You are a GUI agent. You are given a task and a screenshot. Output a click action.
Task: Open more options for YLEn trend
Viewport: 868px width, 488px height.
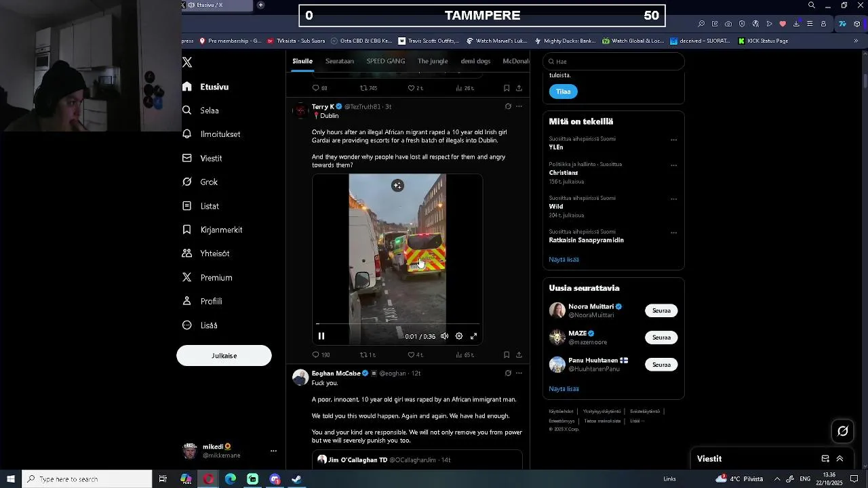point(673,140)
